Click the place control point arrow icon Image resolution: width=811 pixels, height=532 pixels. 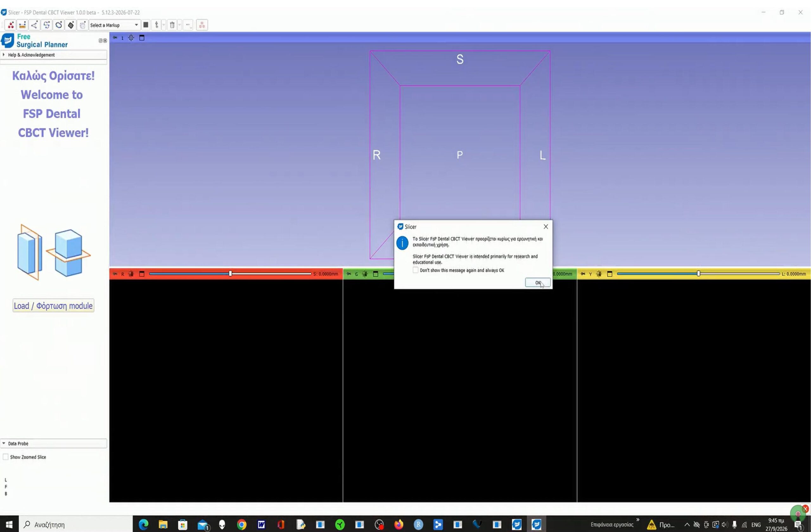click(x=156, y=25)
